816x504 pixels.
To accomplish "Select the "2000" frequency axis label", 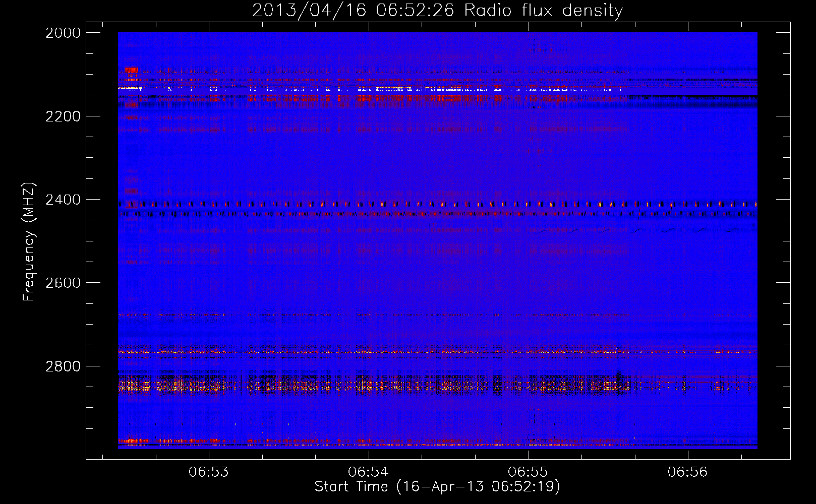I will [63, 33].
